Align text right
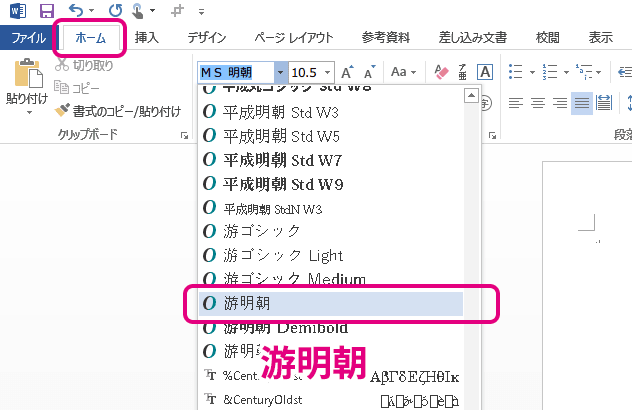The height and width of the screenshot is (410, 632). [560, 103]
